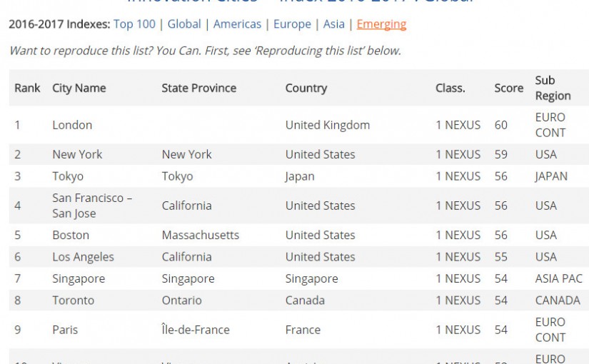
Task: Open the Asia index link
Action: (333, 24)
